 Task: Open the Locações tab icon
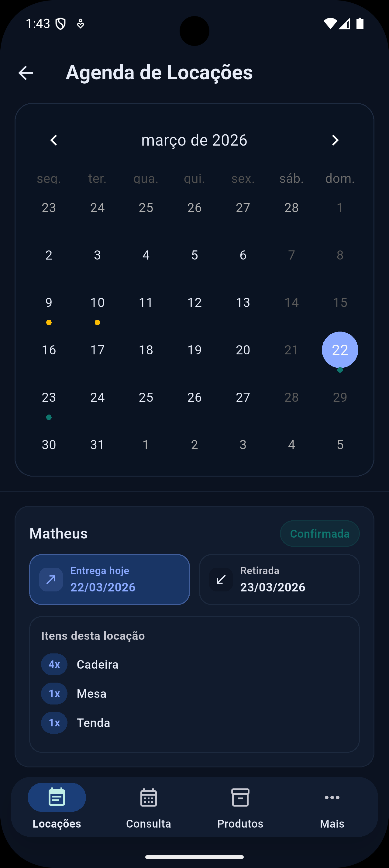pos(57,797)
